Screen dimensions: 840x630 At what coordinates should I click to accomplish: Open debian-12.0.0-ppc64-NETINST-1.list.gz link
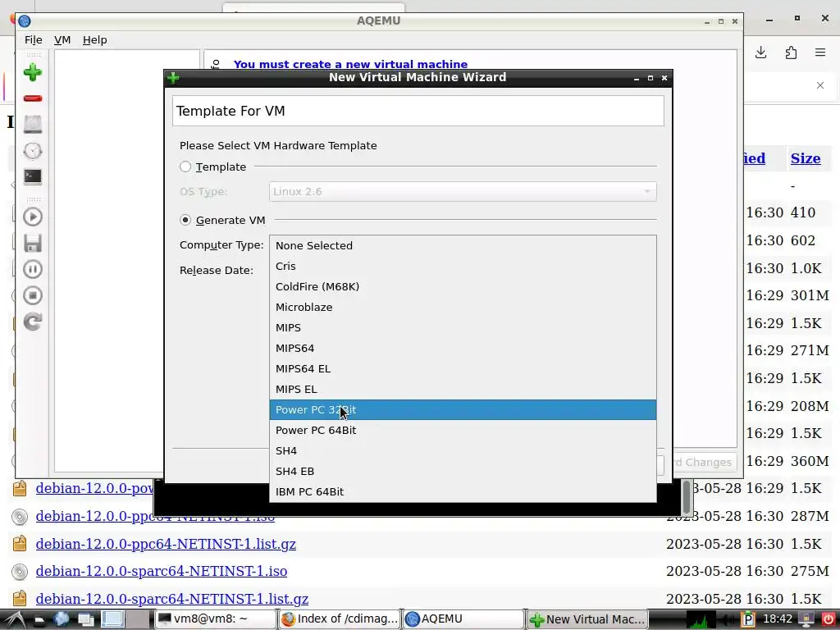coord(166,544)
